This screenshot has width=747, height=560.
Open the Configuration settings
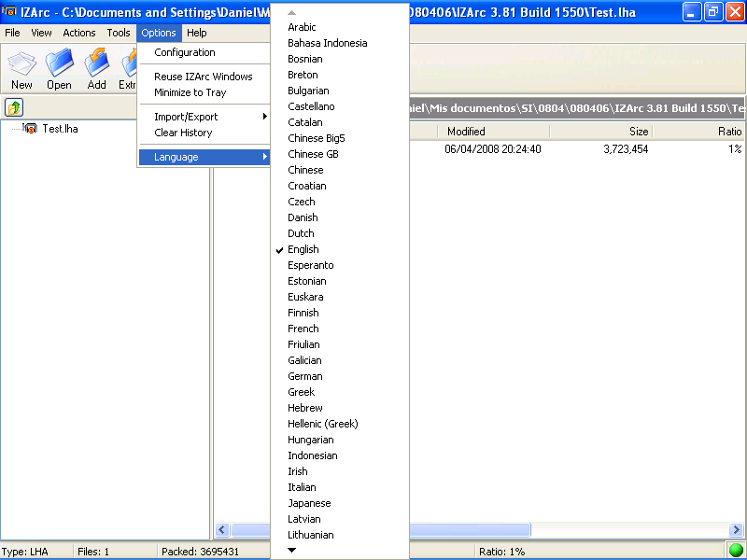click(185, 52)
